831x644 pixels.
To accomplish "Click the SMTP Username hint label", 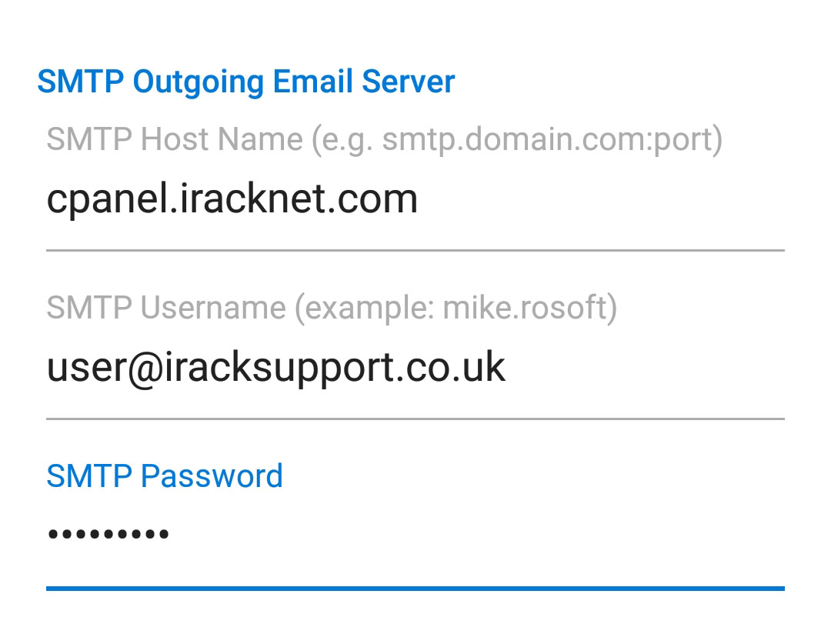I will pyautogui.click(x=331, y=309).
